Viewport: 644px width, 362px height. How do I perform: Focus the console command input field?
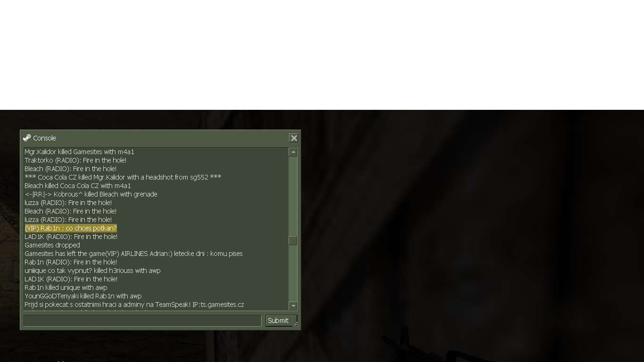pyautogui.click(x=142, y=321)
